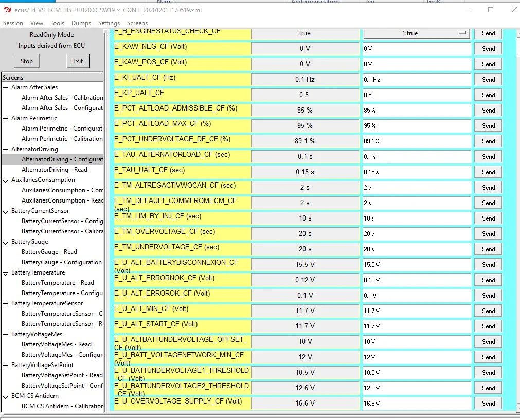Click Send for E_PCT_ALTLOAD_MAX_CF
The width and height of the screenshot is (520, 420).
[488, 126]
